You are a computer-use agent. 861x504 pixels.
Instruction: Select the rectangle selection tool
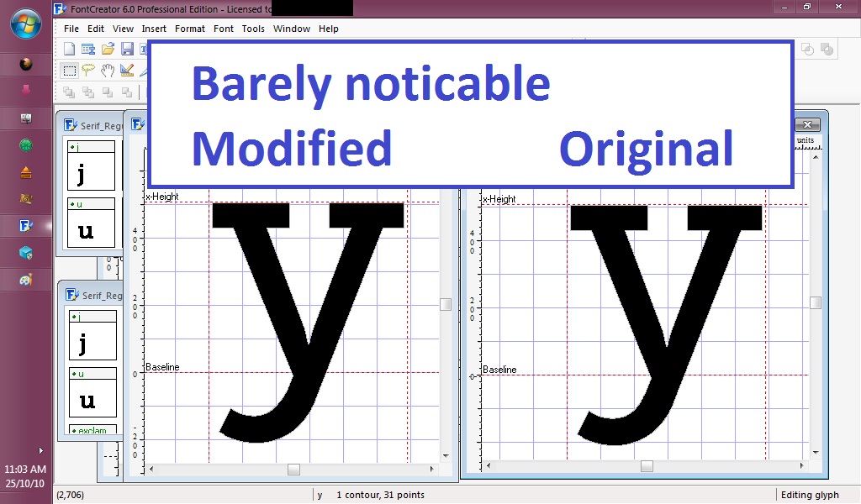[x=69, y=71]
